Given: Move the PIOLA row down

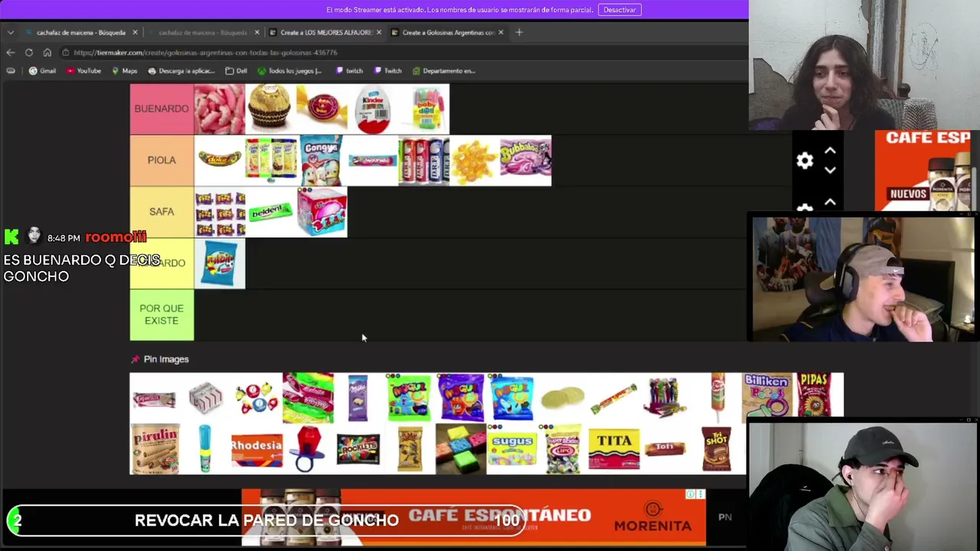Looking at the screenshot, I should (830, 170).
